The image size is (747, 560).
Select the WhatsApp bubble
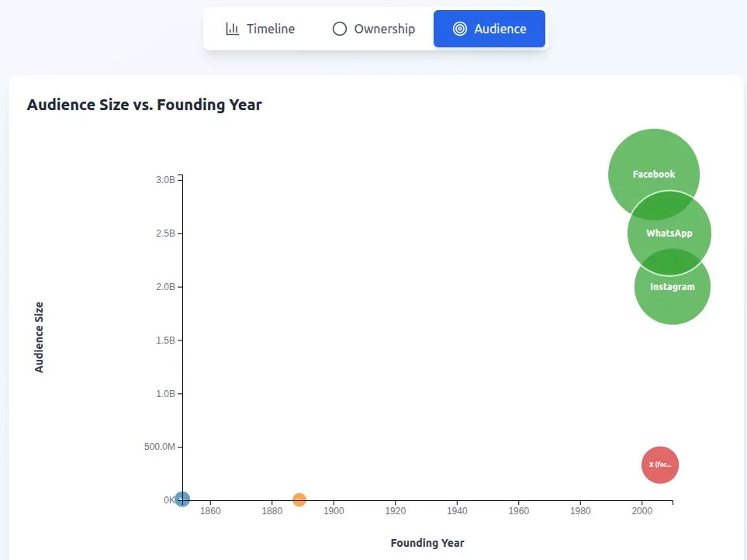(x=669, y=233)
